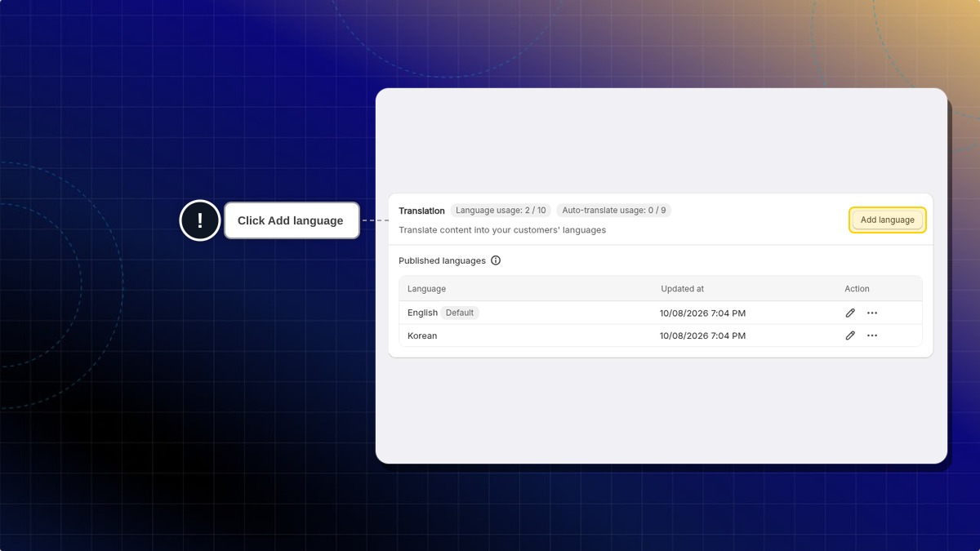This screenshot has height=551, width=980.
Task: Click the Language usage: 2 / 10 badge
Action: coord(501,211)
